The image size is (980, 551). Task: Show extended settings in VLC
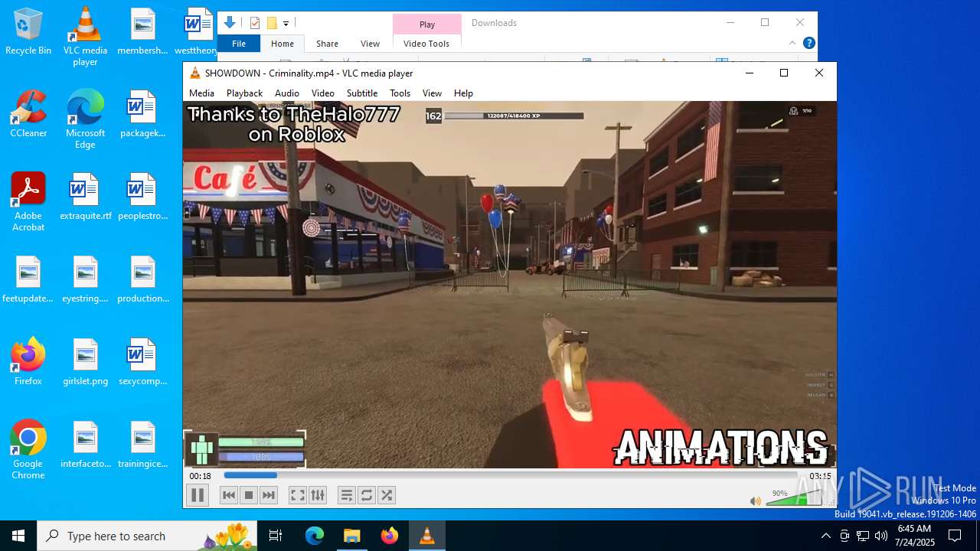click(x=318, y=495)
